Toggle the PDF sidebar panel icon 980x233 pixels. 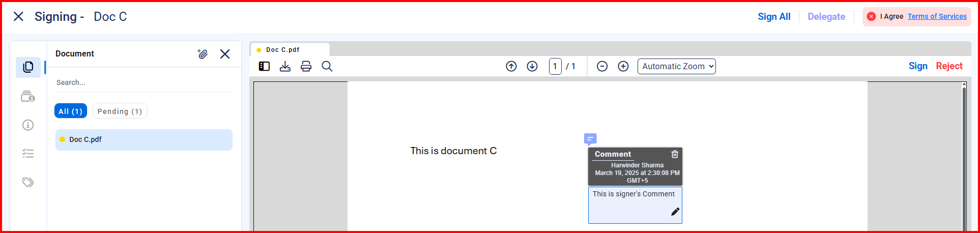point(264,67)
